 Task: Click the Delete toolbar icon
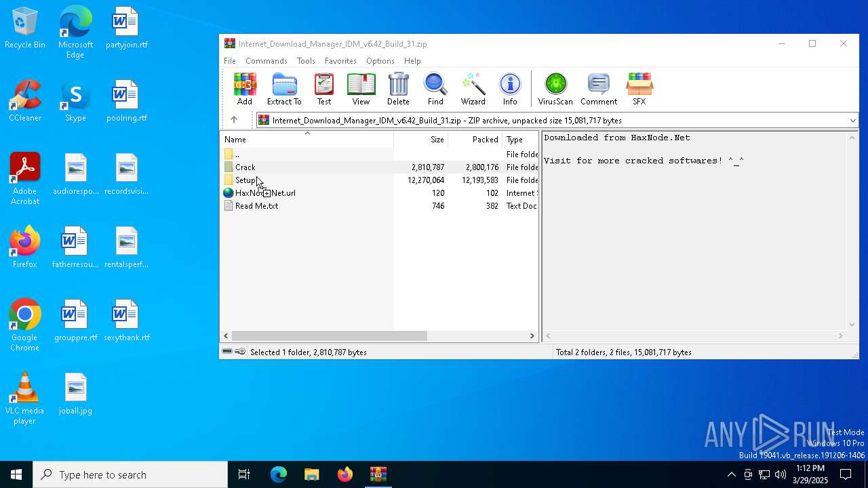pyautogui.click(x=398, y=89)
